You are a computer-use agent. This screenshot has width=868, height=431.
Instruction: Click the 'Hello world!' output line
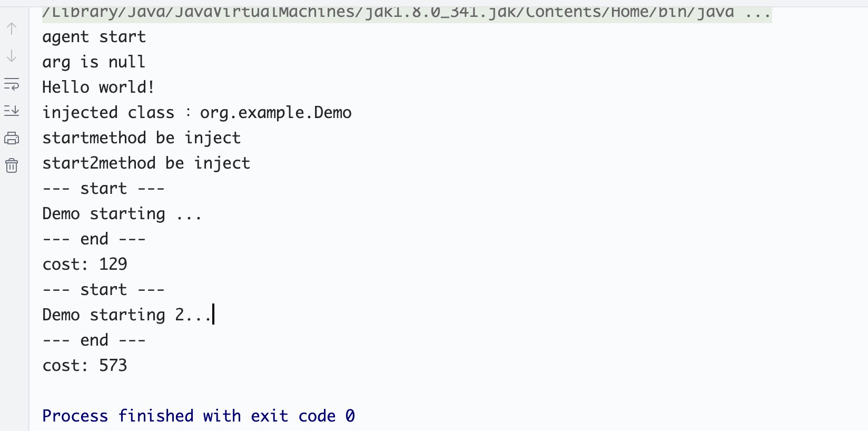(98, 87)
